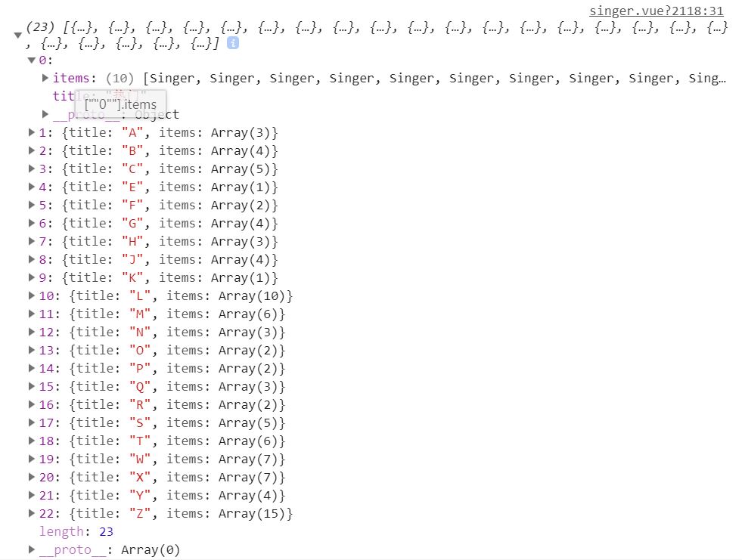The image size is (742, 560).
Task: Expand entry 19 with title "W"
Action: click(x=32, y=459)
